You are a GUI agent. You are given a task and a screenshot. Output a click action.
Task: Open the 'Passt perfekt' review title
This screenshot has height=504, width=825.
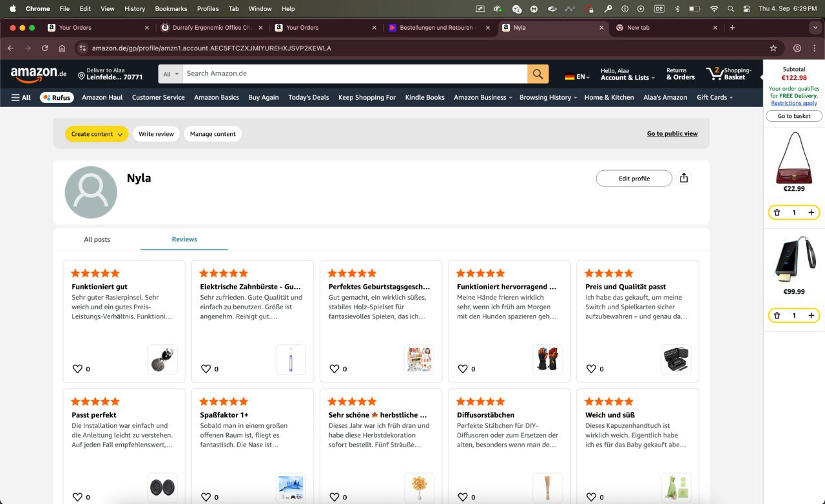(94, 415)
